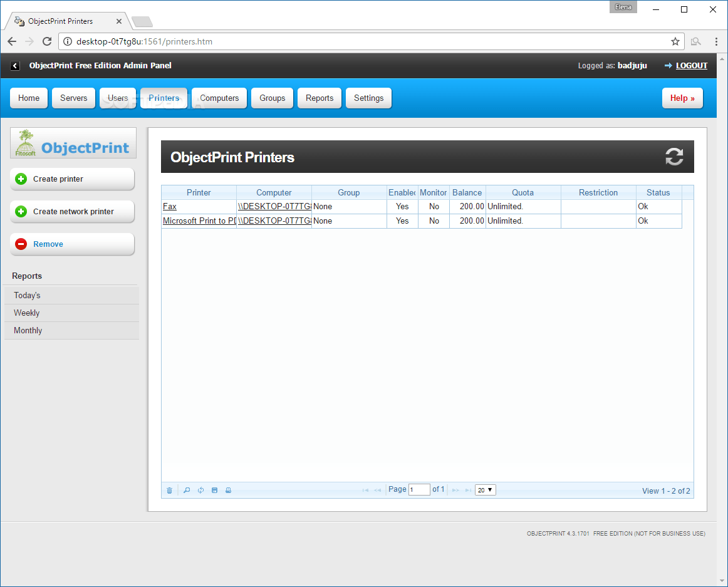The width and height of the screenshot is (728, 587).
Task: Refresh printers list using header refresh icon
Action: (674, 157)
